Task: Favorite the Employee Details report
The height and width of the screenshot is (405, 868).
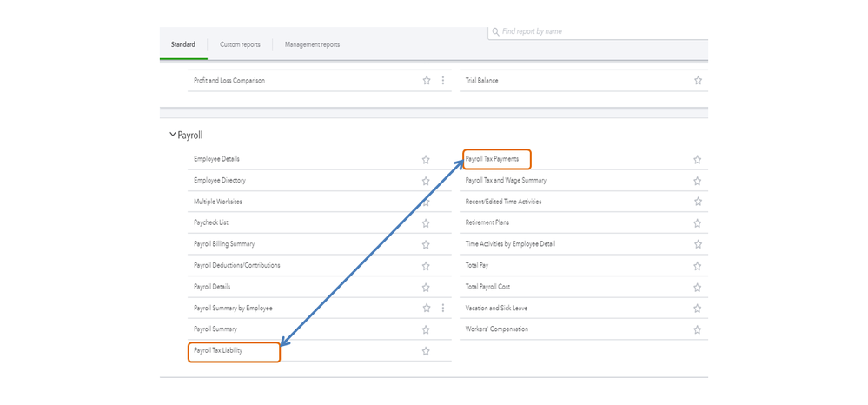Action: (426, 160)
